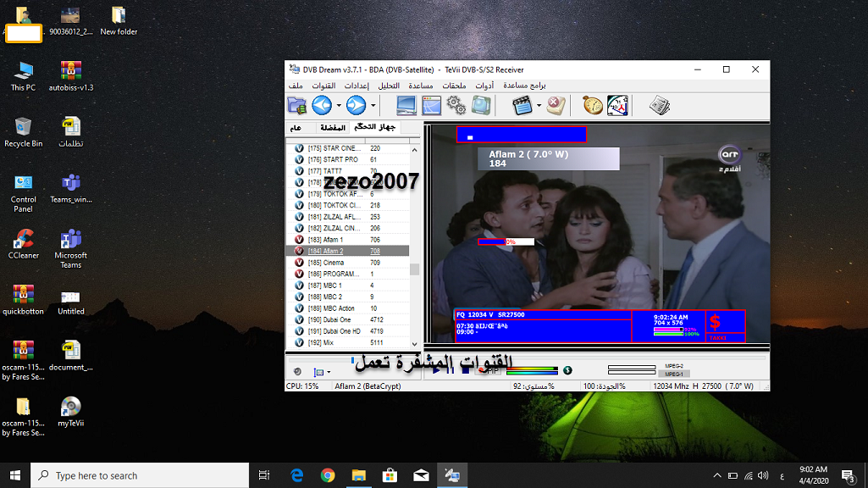Open CCleaner from the desktop

(x=23, y=244)
